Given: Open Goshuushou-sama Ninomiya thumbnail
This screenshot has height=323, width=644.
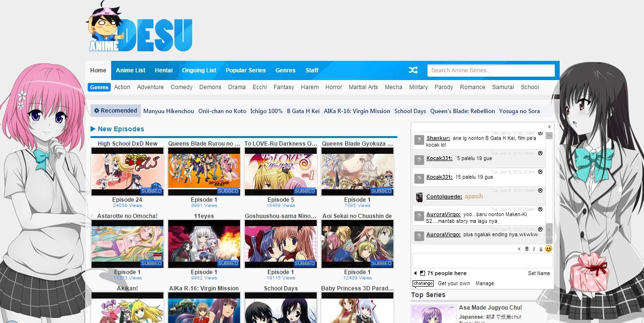Looking at the screenshot, I should (281, 243).
